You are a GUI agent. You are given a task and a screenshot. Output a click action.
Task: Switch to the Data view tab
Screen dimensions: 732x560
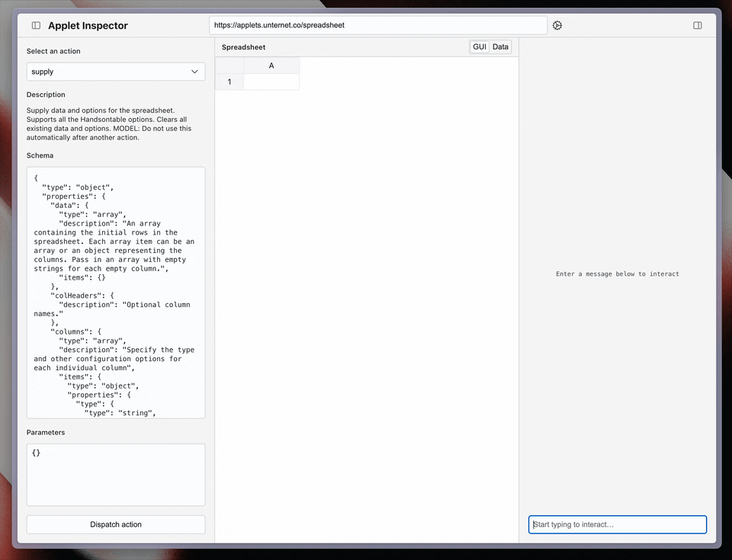500,46
